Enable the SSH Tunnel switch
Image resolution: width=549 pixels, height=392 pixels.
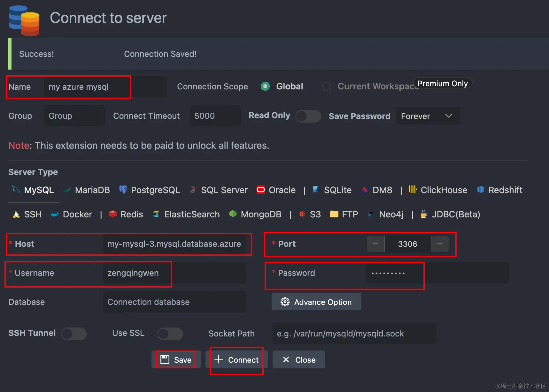tap(74, 334)
